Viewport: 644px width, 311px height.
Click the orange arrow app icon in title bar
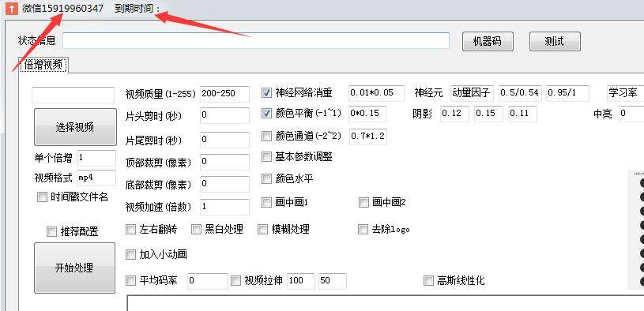[x=12, y=8]
